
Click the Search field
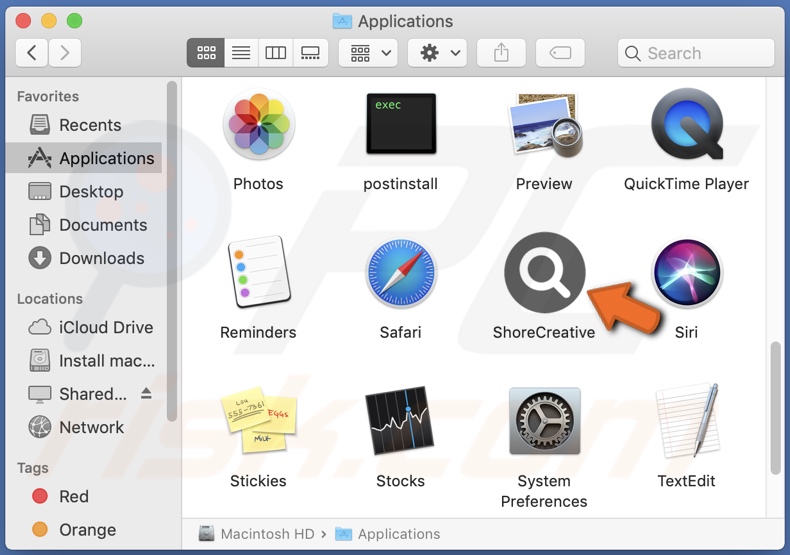click(x=696, y=53)
